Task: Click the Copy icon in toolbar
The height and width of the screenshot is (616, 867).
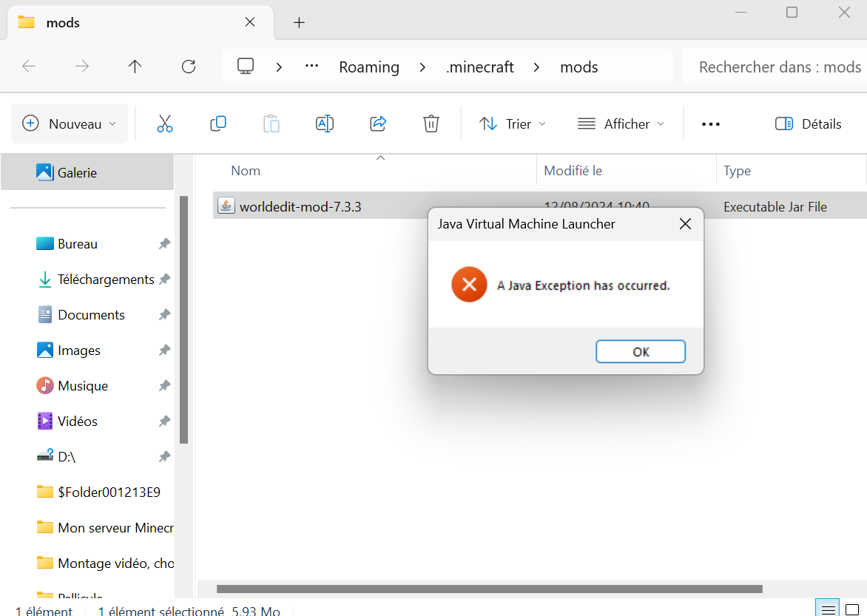Action: point(217,123)
